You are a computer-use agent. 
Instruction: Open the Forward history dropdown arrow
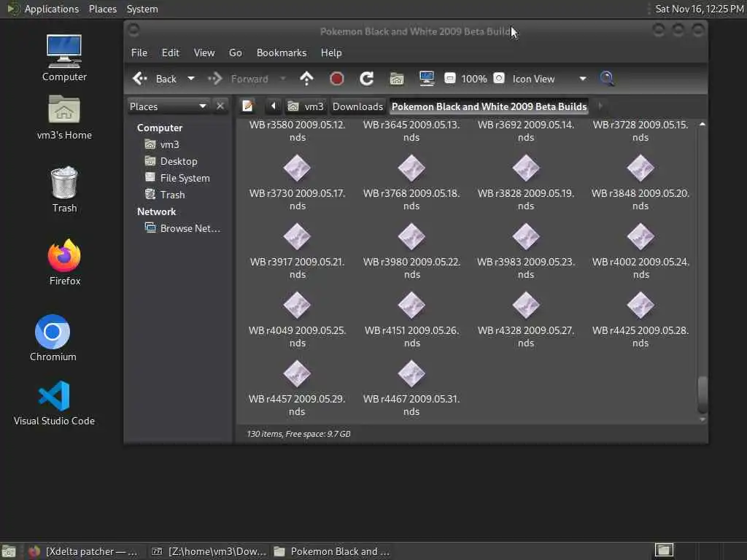click(x=282, y=79)
